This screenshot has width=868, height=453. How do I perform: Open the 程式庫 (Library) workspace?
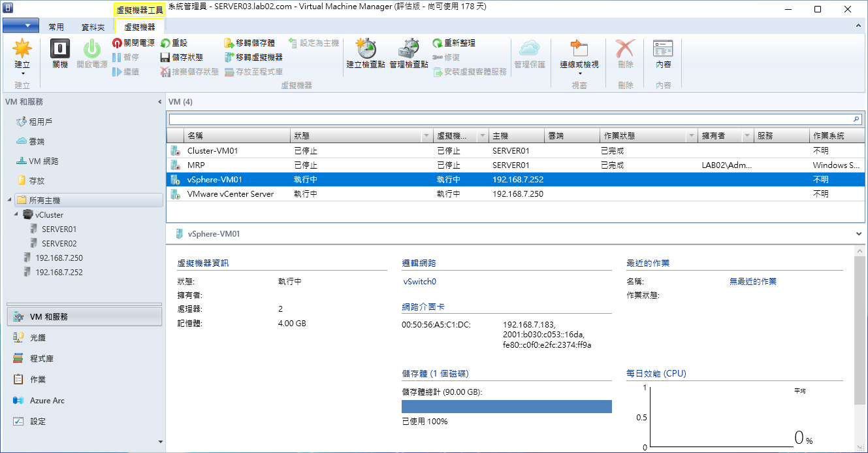tap(42, 358)
